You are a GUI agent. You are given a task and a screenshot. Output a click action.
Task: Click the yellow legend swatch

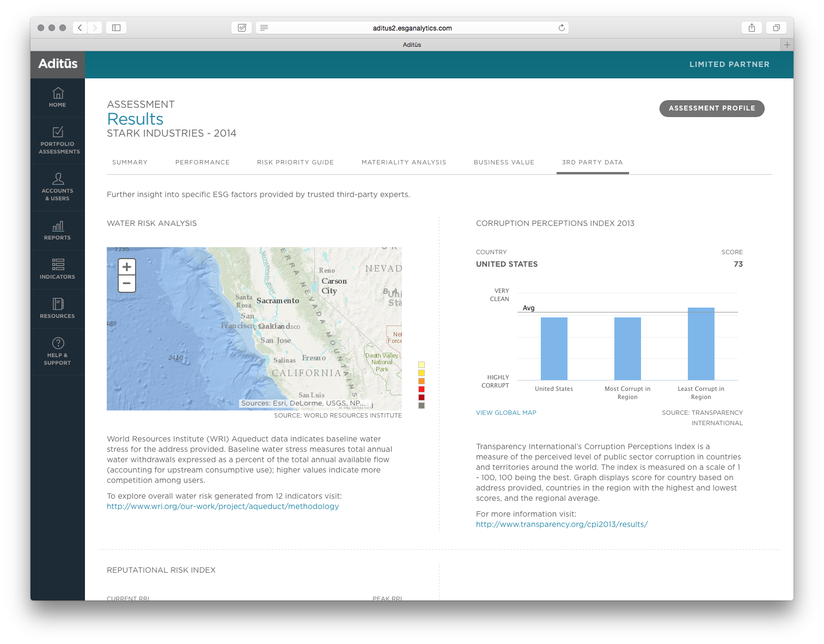pyautogui.click(x=422, y=373)
